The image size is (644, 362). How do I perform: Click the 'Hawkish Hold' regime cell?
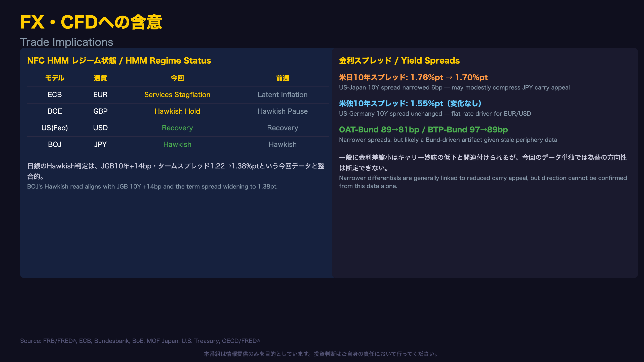[177, 111]
